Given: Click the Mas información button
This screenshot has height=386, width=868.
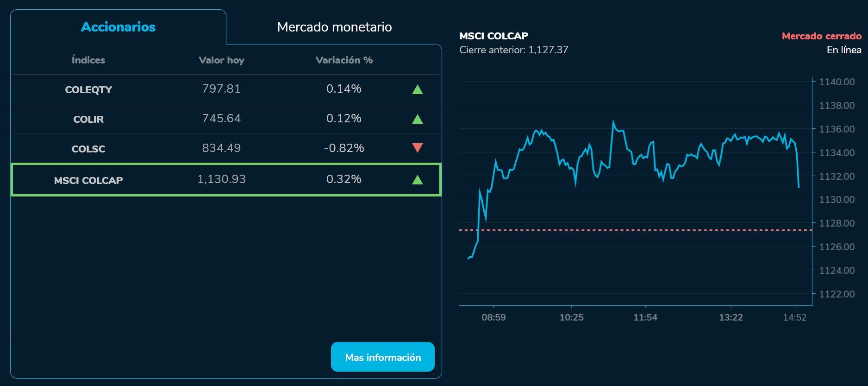Looking at the screenshot, I should point(382,357).
